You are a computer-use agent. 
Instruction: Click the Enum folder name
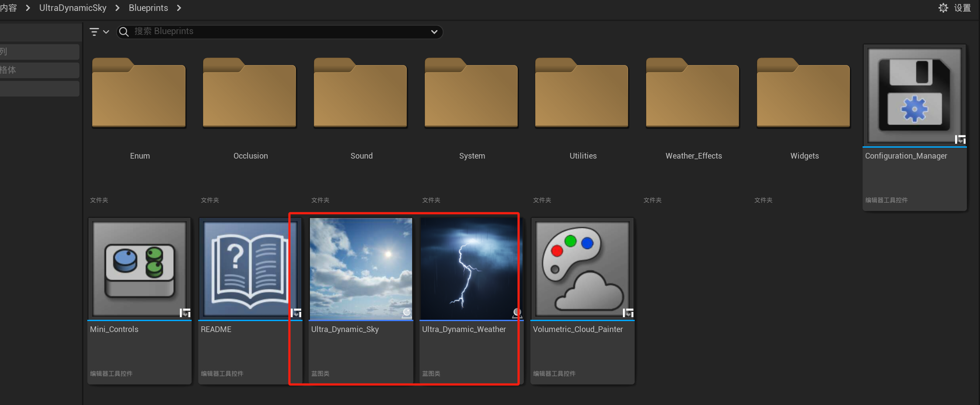point(140,156)
